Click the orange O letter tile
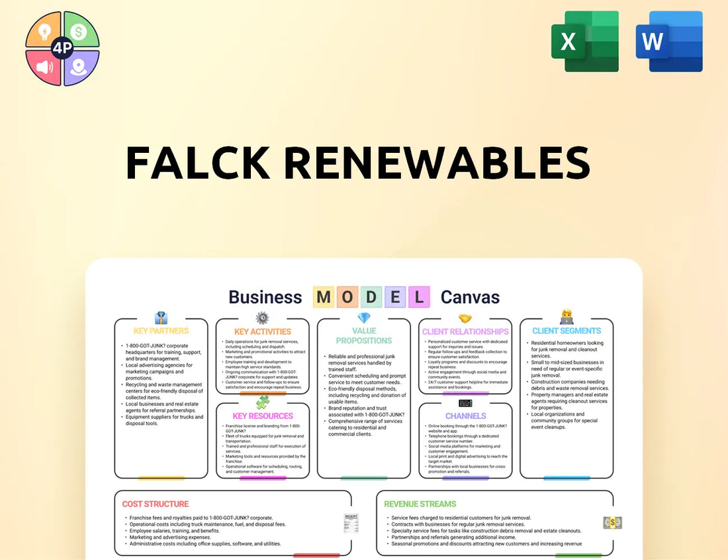 347,297
